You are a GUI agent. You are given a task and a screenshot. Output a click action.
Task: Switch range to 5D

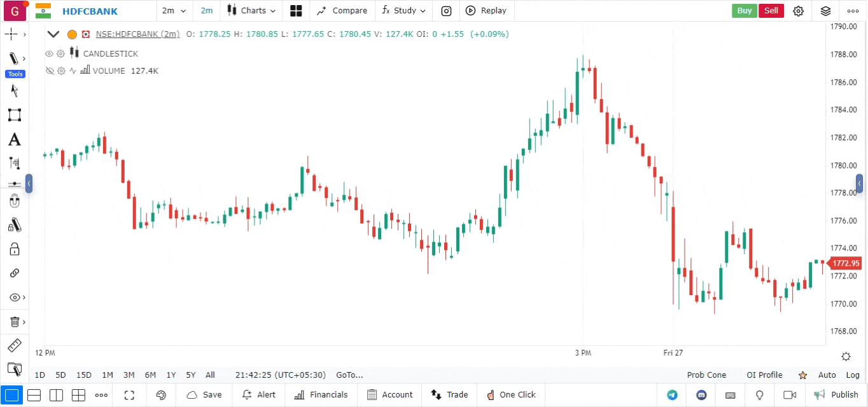pyautogui.click(x=60, y=375)
